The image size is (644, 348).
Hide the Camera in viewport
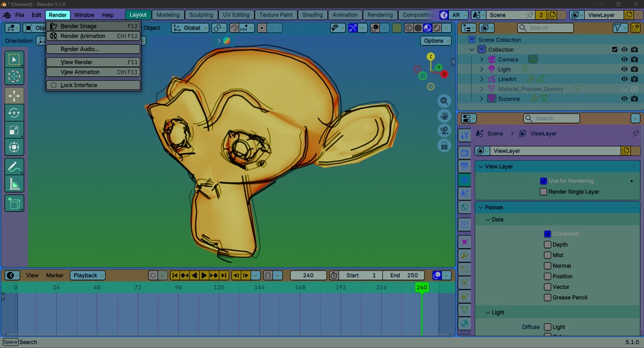click(625, 59)
